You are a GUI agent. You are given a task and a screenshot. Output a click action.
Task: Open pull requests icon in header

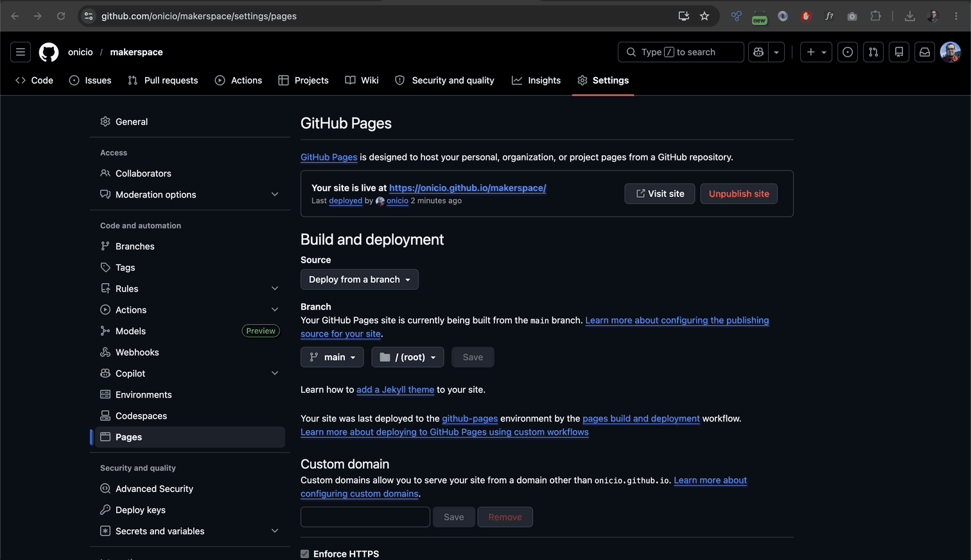point(873,52)
